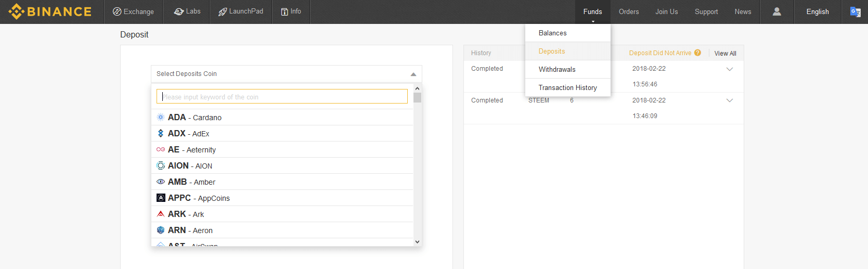
Task: Click View All history link
Action: [725, 53]
